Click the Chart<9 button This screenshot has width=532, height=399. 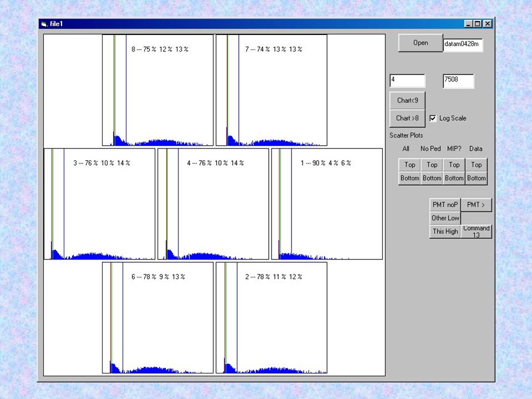407,100
